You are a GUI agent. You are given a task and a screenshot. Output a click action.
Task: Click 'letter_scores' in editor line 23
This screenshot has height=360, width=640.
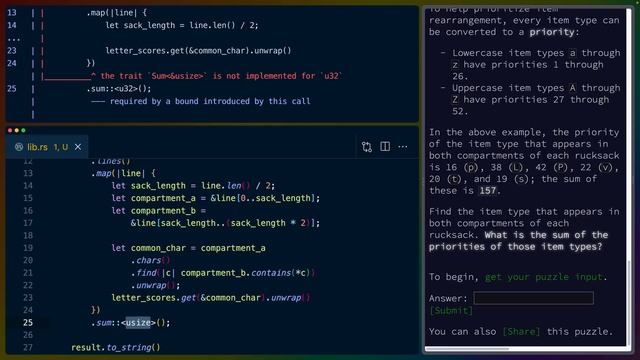144,298
